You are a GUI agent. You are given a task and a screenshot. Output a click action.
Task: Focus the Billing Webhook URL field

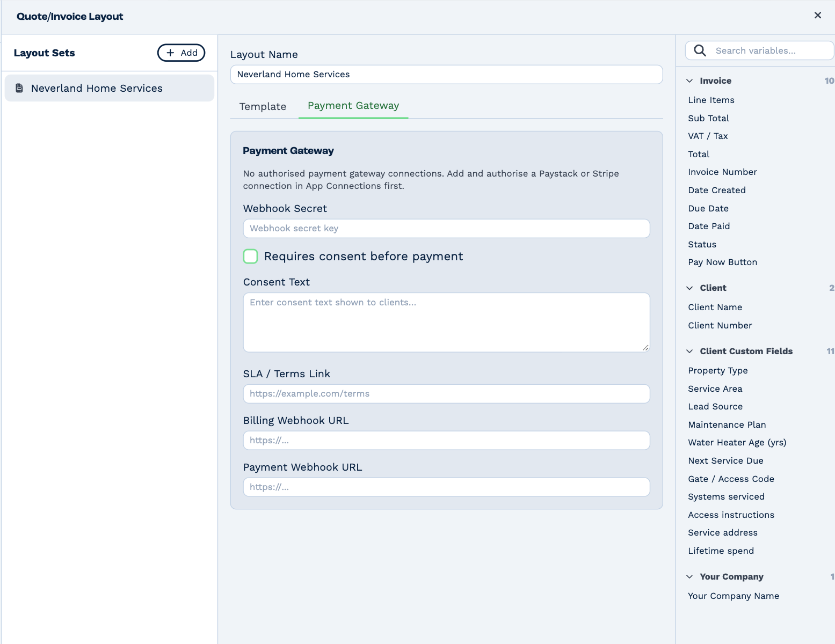446,441
